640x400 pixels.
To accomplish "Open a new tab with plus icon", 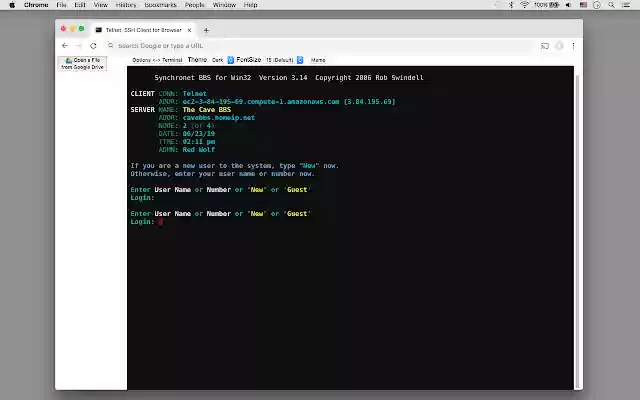I will tap(206, 30).
